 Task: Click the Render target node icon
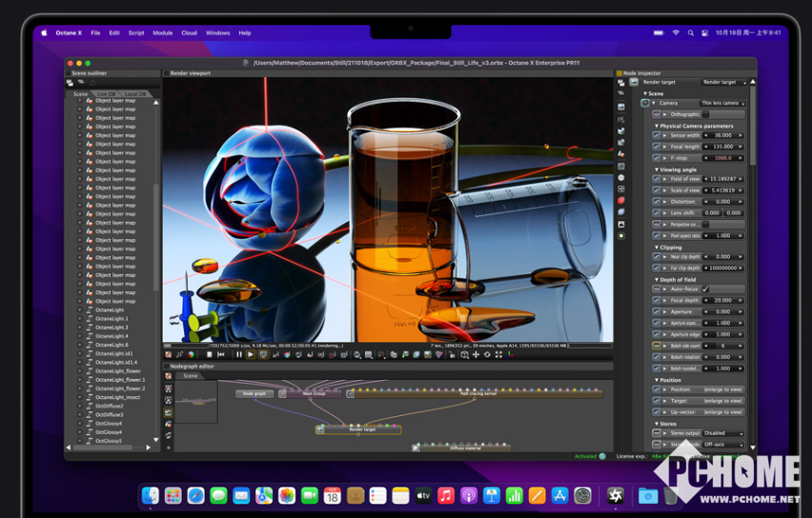coord(320,429)
